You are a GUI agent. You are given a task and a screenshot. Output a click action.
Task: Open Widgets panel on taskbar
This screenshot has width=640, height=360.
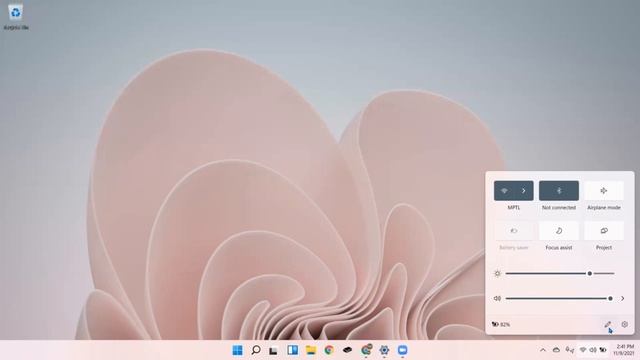(292, 350)
